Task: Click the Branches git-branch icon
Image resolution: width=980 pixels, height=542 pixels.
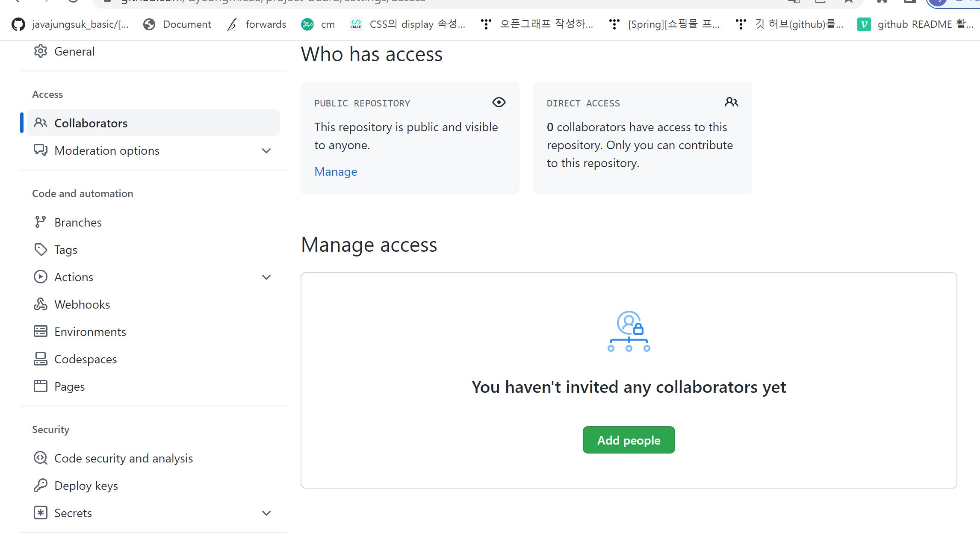Action: click(x=40, y=222)
